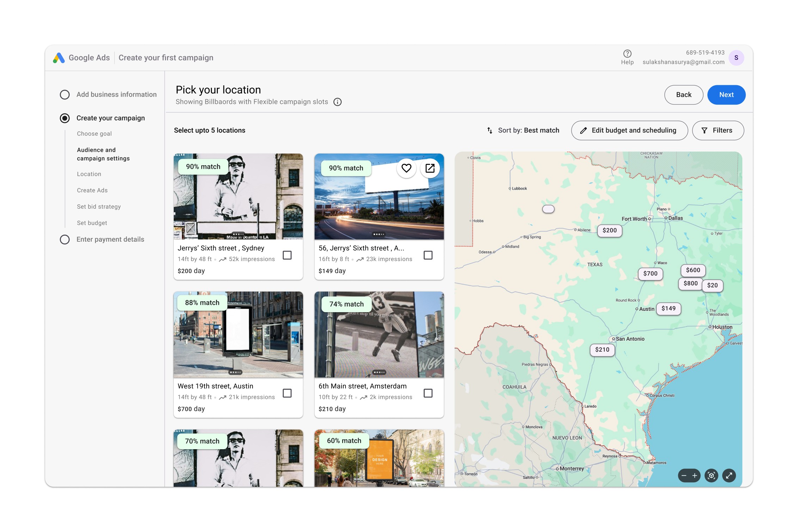Click the Help question mark icon
The height and width of the screenshot is (532, 798).
(627, 54)
